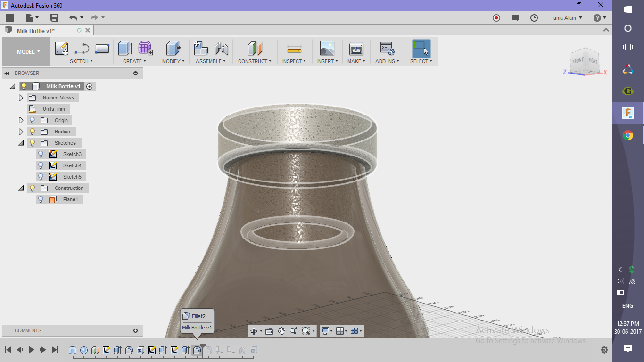Viewport: 644px width, 362px height.
Task: Expand the Origin folder
Action: [21, 120]
